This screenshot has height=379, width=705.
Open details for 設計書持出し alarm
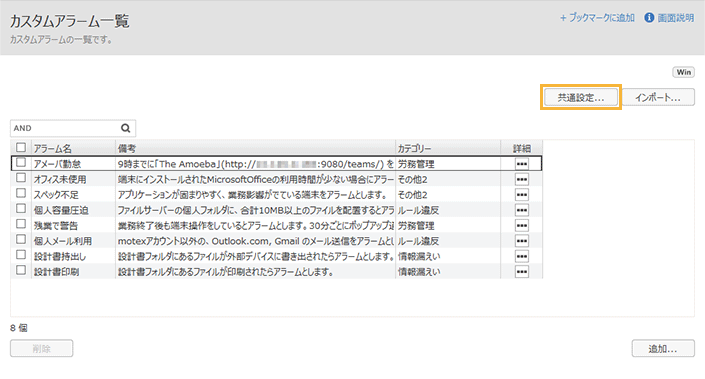(x=522, y=256)
